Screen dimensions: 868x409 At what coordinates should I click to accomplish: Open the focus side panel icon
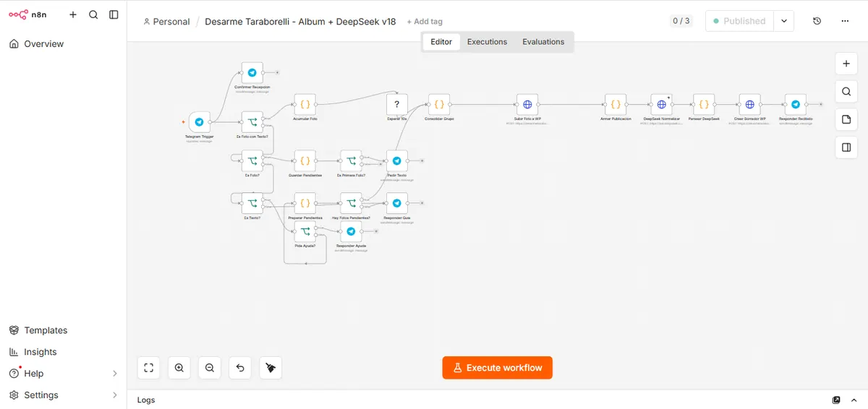[x=846, y=147]
